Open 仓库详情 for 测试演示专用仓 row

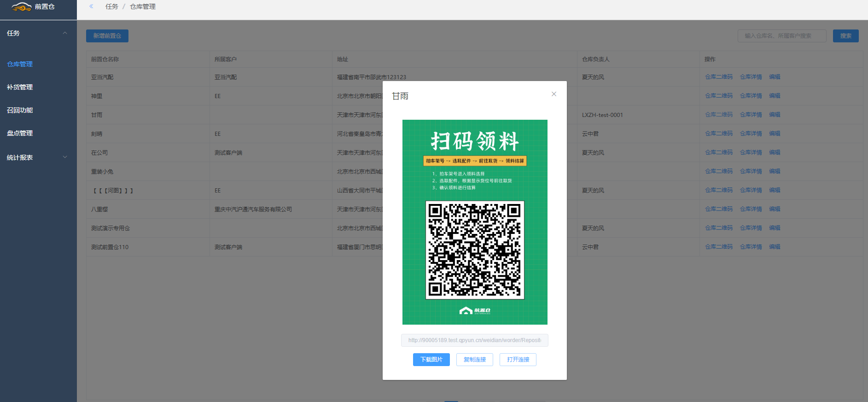751,228
